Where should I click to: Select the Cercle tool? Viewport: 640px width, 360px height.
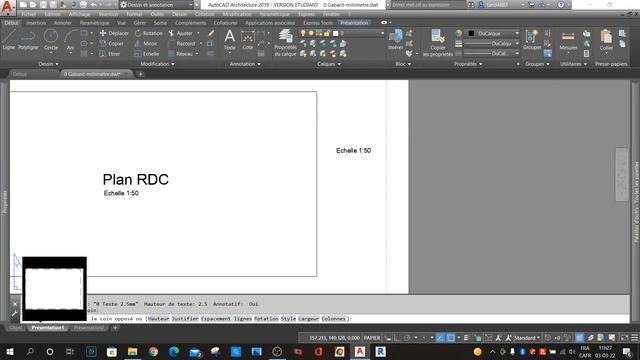[51, 40]
